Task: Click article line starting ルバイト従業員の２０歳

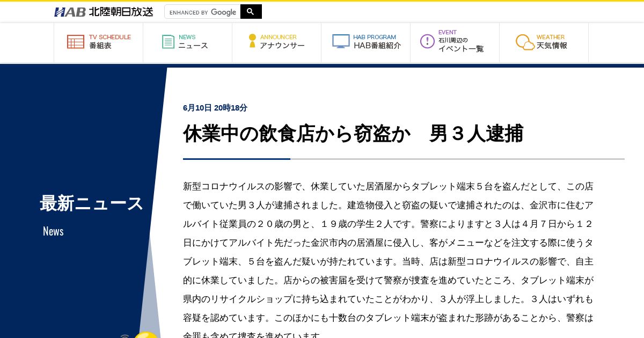Action: pyautogui.click(x=388, y=224)
